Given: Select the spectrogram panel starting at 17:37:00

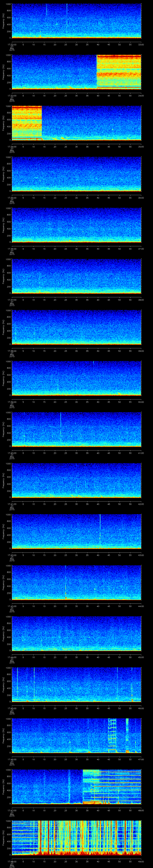Looking at the screenshot, I should click(x=76, y=276).
